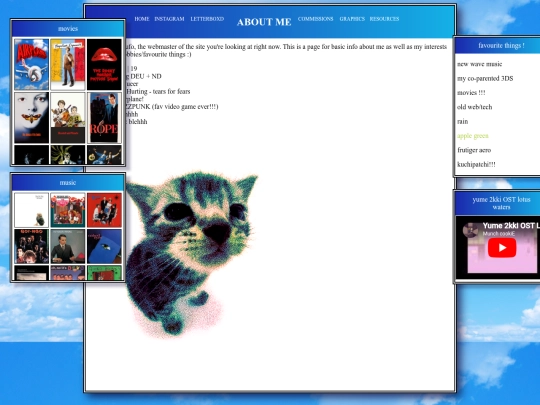The image size is (540, 405).
Task: Visit the COMMISSIONS page
Action: coord(315,19)
